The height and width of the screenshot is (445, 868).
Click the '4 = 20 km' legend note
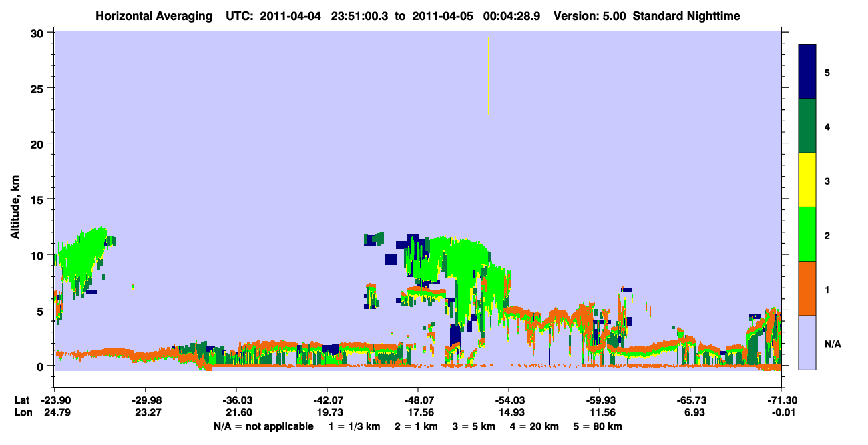535,426
